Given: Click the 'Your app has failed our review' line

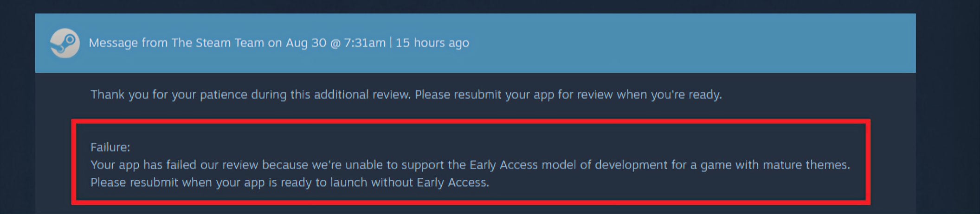Looking at the screenshot, I should [470, 165].
